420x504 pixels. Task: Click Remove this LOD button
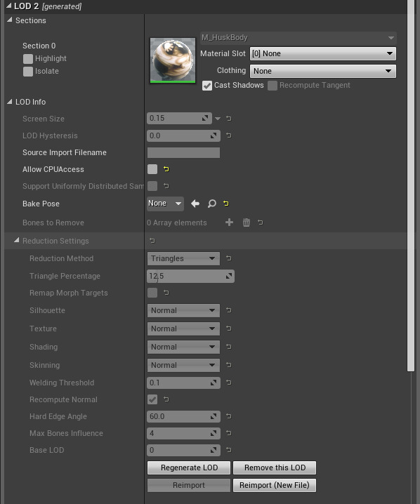pos(275,467)
